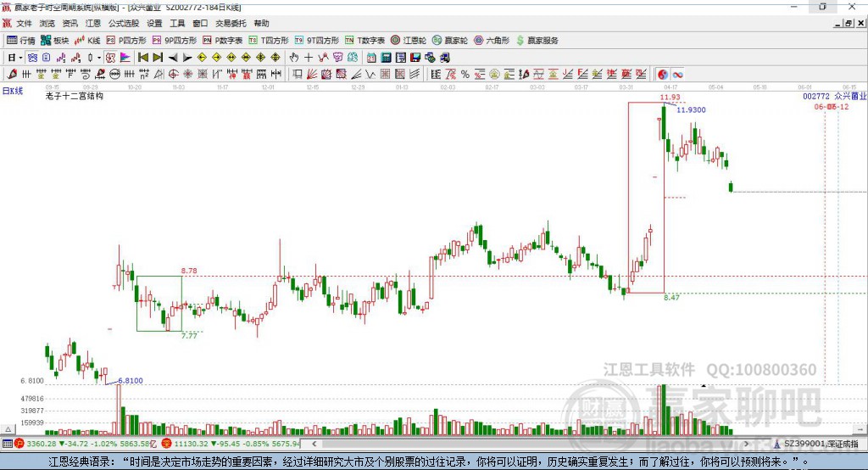Open the calculator tool
The height and width of the screenshot is (470, 868).
[x=386, y=58]
